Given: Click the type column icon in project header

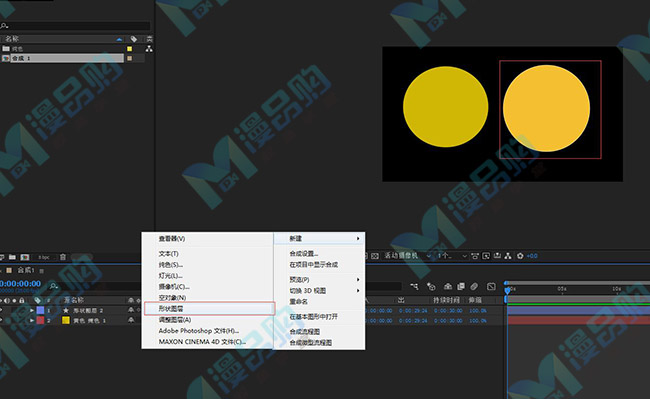Looking at the screenshot, I should [x=150, y=39].
